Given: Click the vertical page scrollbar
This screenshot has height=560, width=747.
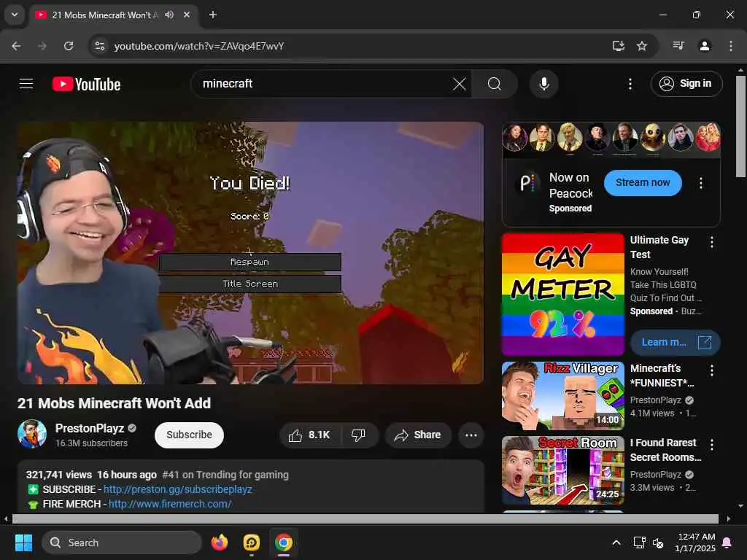Looking at the screenshot, I should point(740,126).
